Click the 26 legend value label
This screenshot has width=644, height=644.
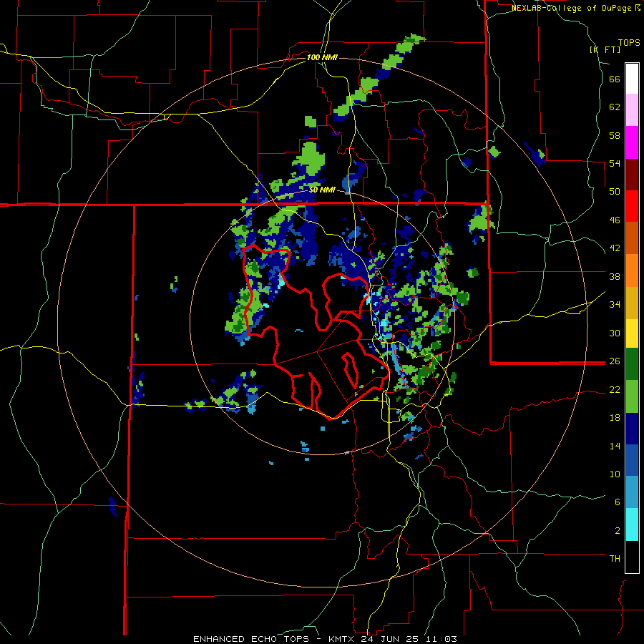615,361
